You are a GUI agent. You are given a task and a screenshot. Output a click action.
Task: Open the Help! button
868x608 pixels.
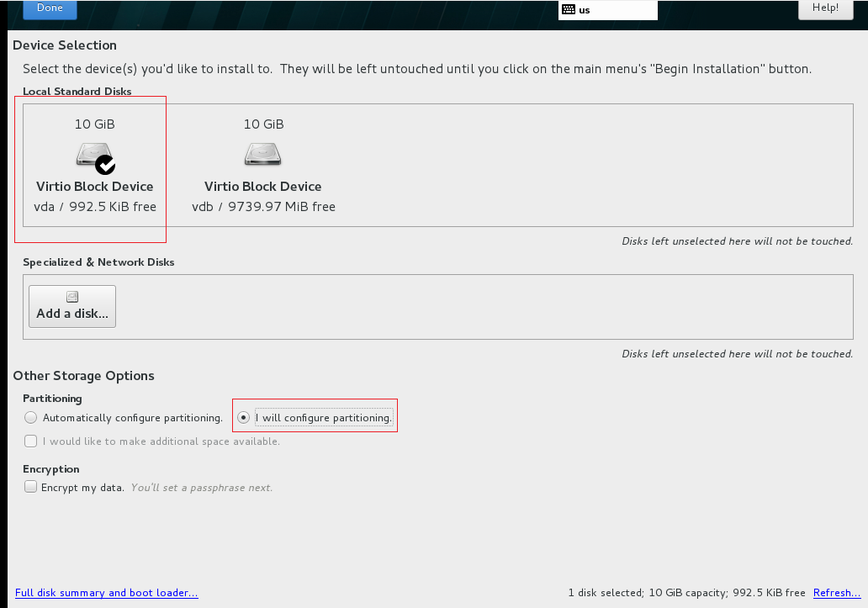coord(825,9)
